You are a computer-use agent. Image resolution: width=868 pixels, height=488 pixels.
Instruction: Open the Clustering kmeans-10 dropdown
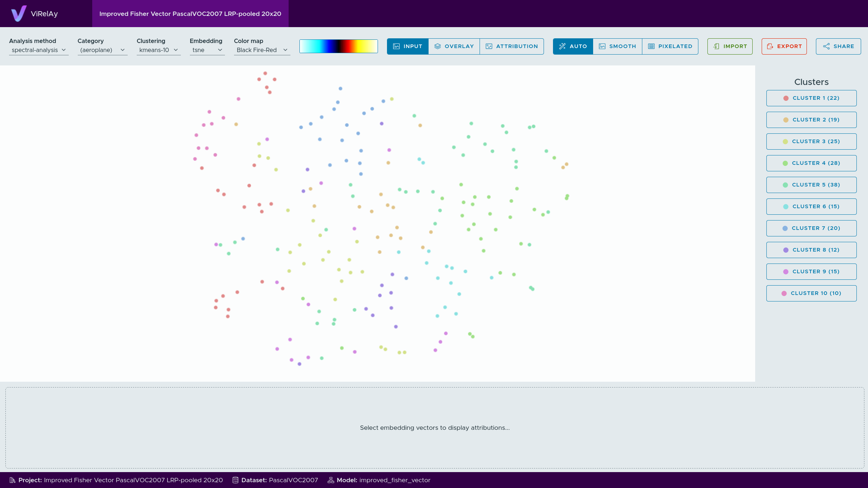click(158, 50)
